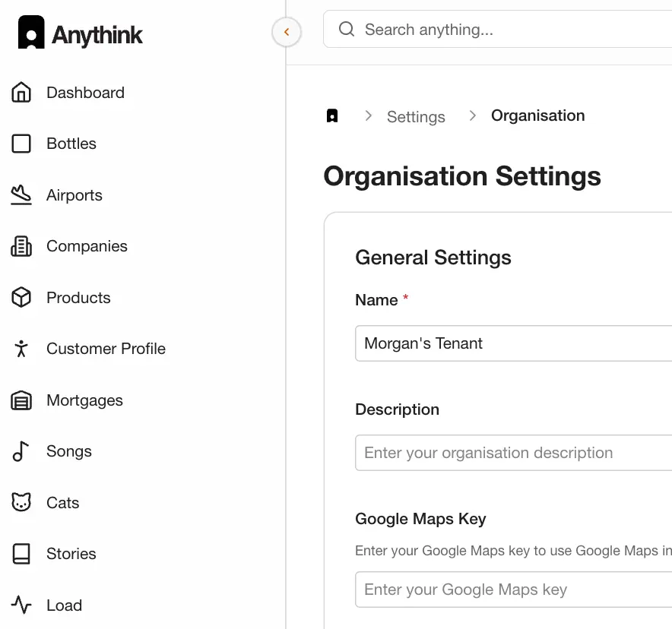672x629 pixels.
Task: Navigate to Customer Profile
Action: click(106, 349)
